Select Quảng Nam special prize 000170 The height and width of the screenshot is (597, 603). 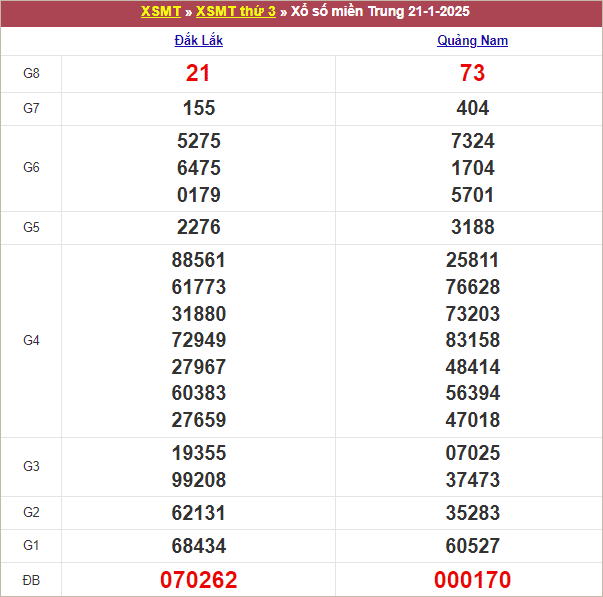point(473,580)
